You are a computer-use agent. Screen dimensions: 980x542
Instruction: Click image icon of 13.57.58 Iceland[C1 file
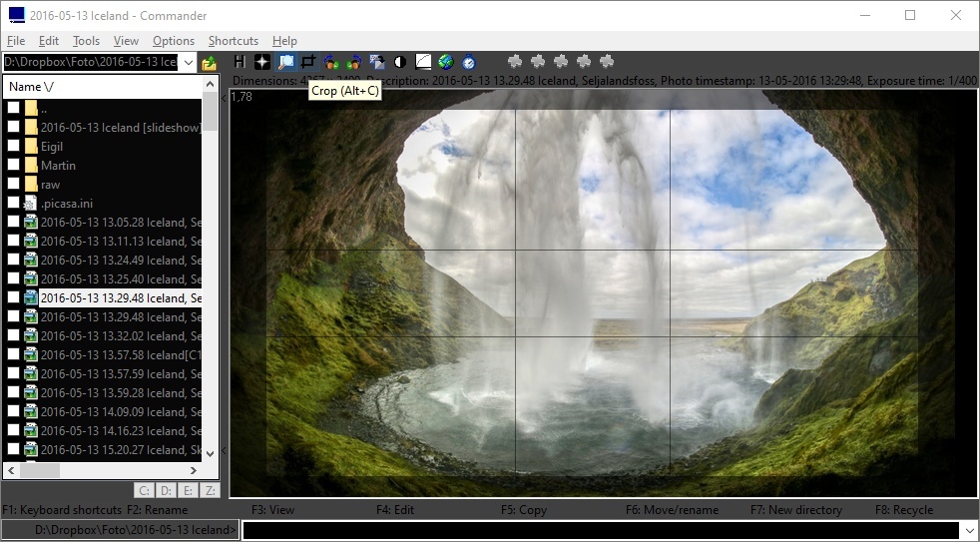coord(31,354)
